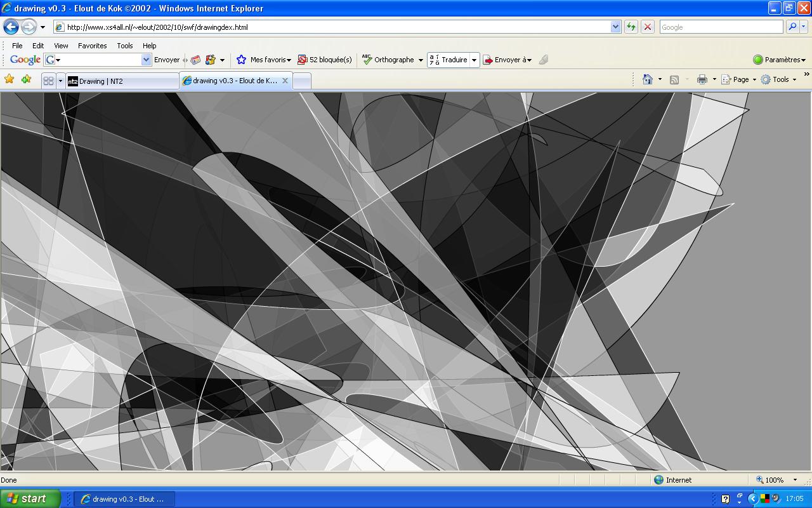Screen dimensions: 812x508
Task: Click the Home page icon
Action: click(648, 79)
